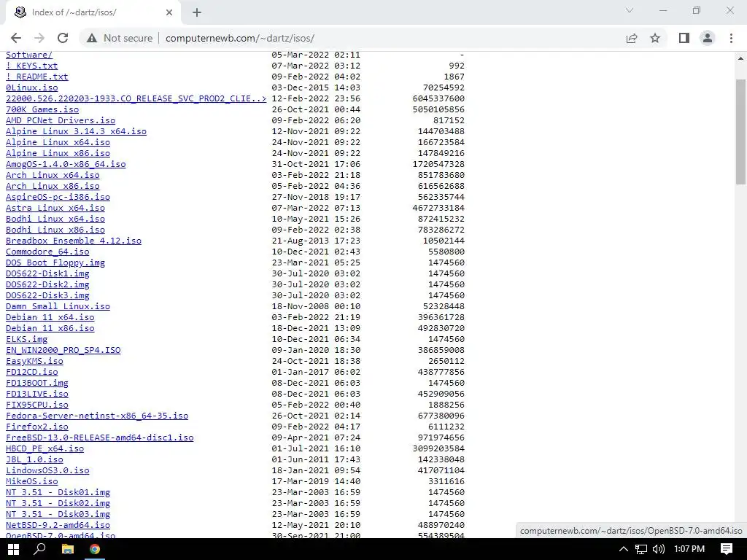Download Breadbox_Ensemble_4.12.iso
The height and width of the screenshot is (560, 747).
(74, 241)
